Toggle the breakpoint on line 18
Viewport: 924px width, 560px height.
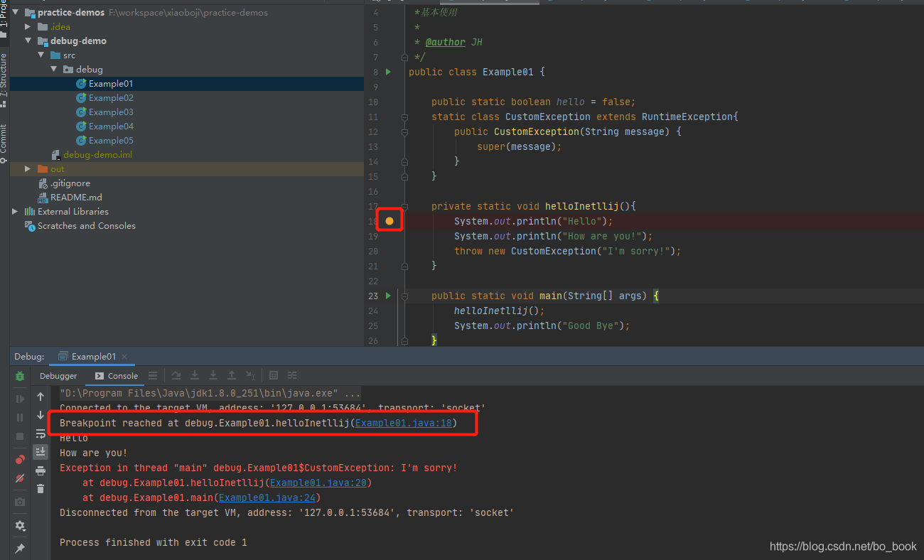pos(390,221)
